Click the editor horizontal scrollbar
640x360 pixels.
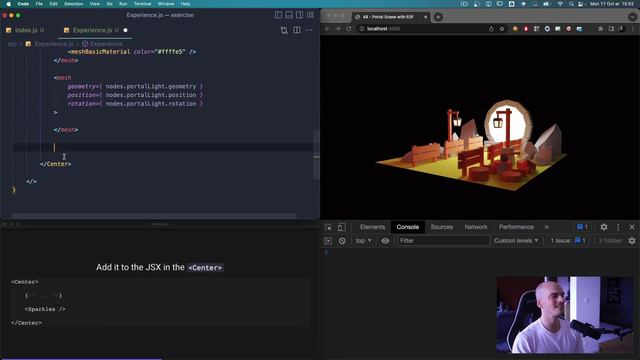pyautogui.click(x=154, y=216)
